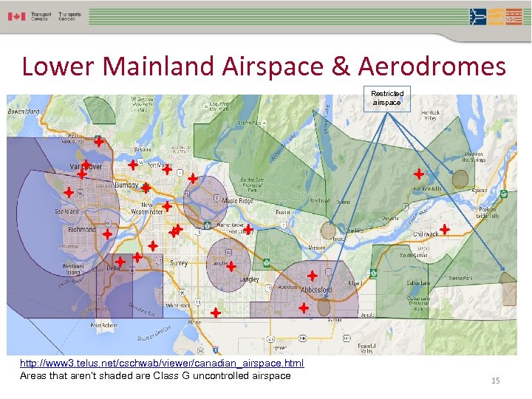Image resolution: width=532 pixels, height=399 pixels.
Task: Click the green Highway 1 shield near Agassiz
Action: (x=504, y=194)
